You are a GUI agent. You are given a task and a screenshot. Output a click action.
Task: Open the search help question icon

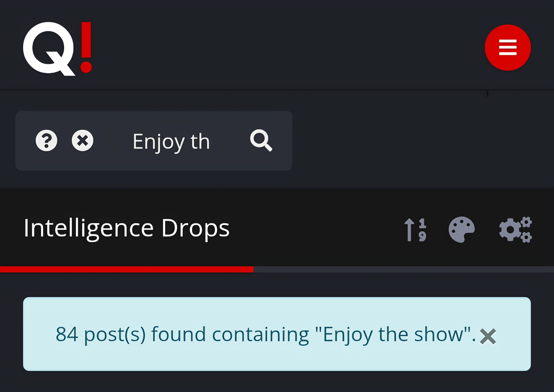coord(46,140)
